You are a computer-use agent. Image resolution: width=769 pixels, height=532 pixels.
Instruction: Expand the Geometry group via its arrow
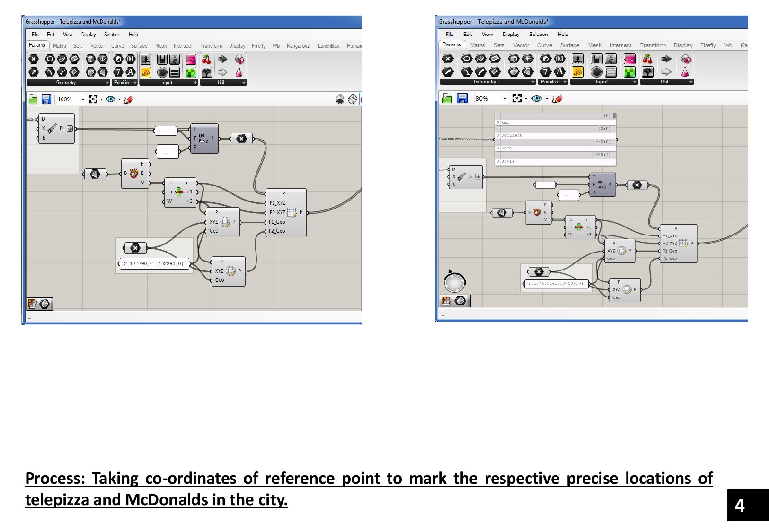(107, 82)
